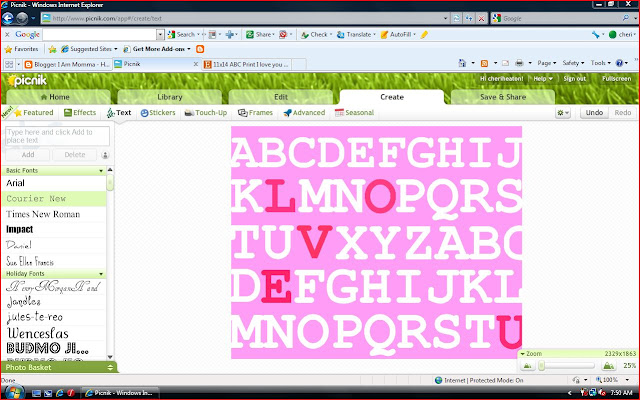Click the Home icon in command bar

click(x=462, y=63)
